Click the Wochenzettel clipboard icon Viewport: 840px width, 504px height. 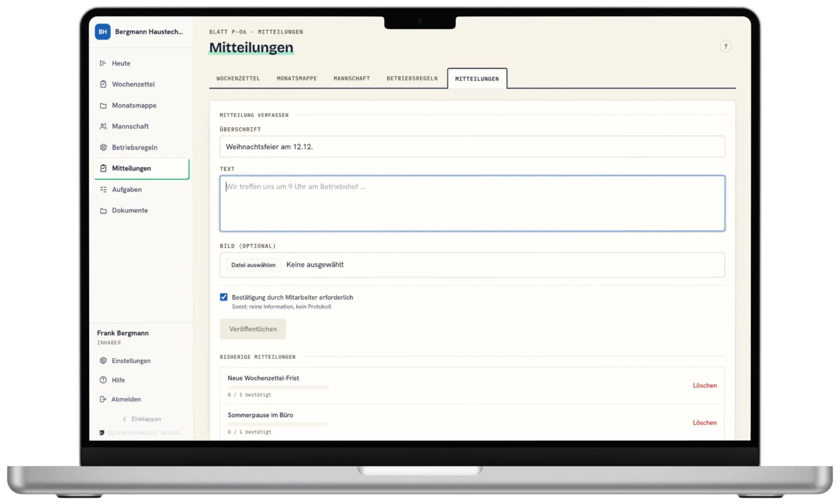[x=103, y=84]
